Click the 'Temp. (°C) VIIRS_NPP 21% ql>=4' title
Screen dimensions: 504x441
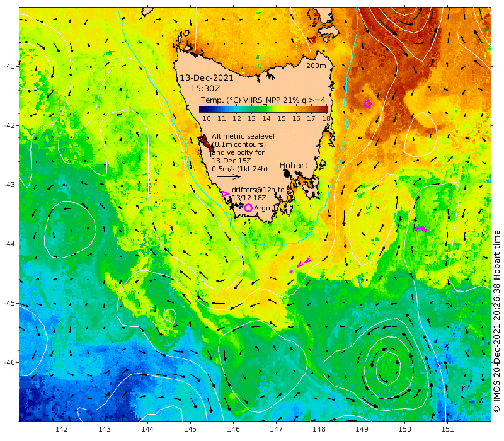point(263,100)
